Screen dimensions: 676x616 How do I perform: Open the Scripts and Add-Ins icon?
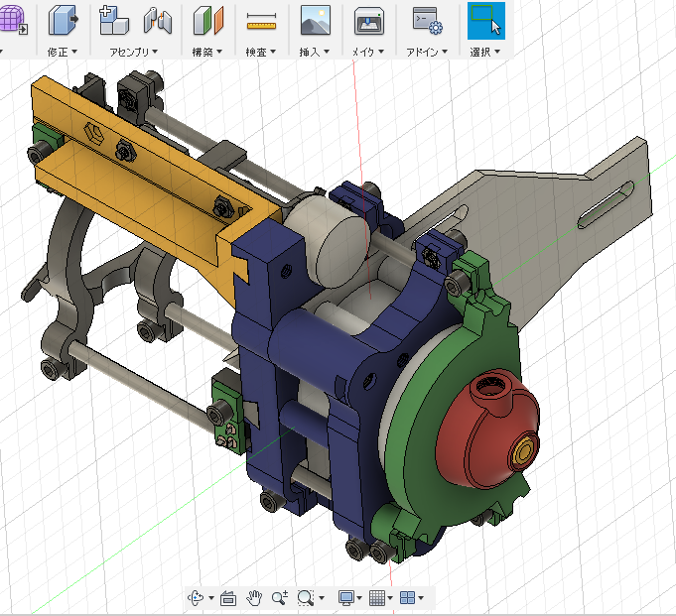427,21
